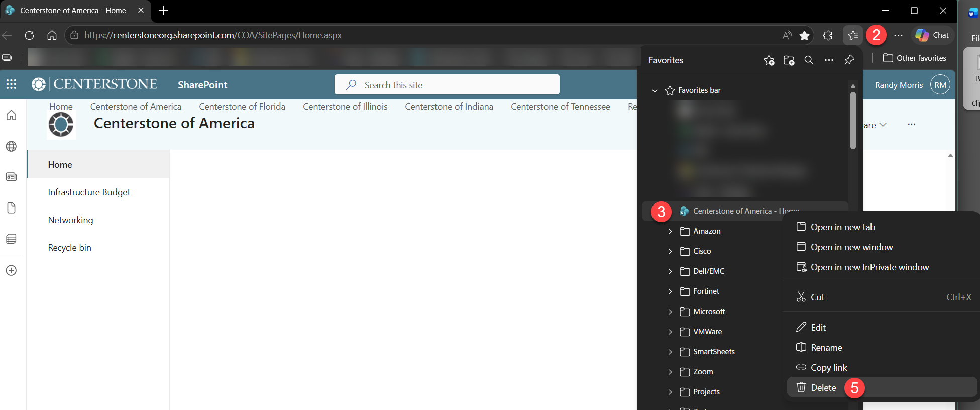Click the Centerstone of America hub link

136,107
